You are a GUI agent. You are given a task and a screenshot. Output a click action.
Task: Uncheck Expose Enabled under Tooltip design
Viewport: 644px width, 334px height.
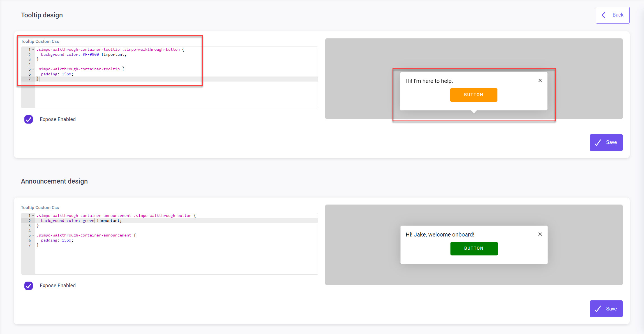[x=29, y=119]
